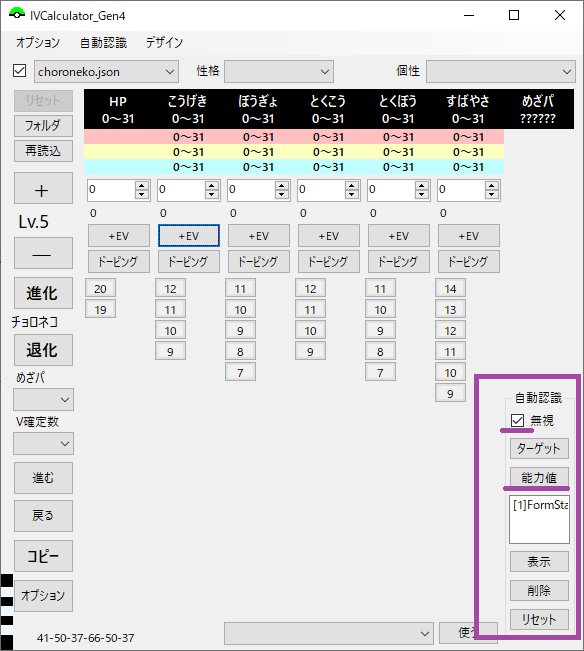The height and width of the screenshot is (651, 584).
Task: Click the 削除 delete button
Action: [x=539, y=590]
